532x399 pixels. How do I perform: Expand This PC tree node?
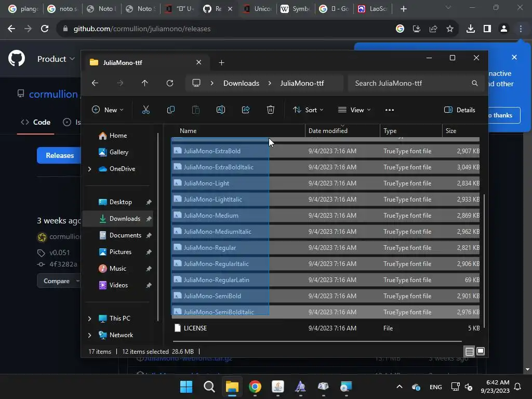[89, 318]
